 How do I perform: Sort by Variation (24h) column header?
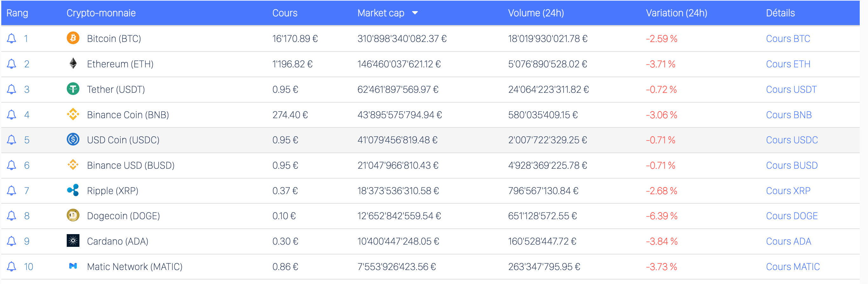pos(676,13)
